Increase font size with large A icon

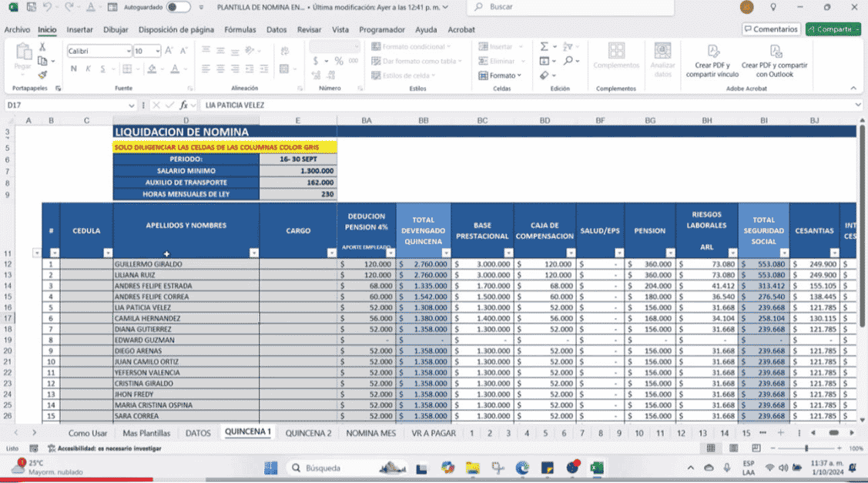[x=169, y=50]
